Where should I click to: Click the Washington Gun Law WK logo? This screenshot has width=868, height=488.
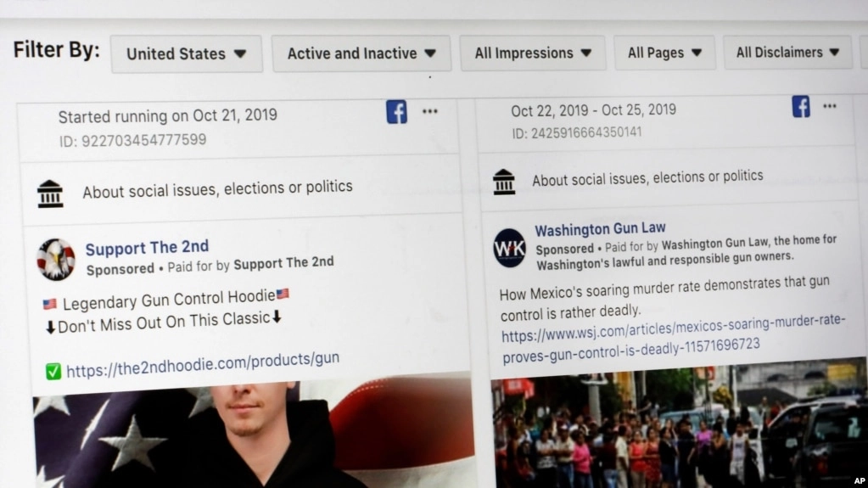click(x=509, y=248)
